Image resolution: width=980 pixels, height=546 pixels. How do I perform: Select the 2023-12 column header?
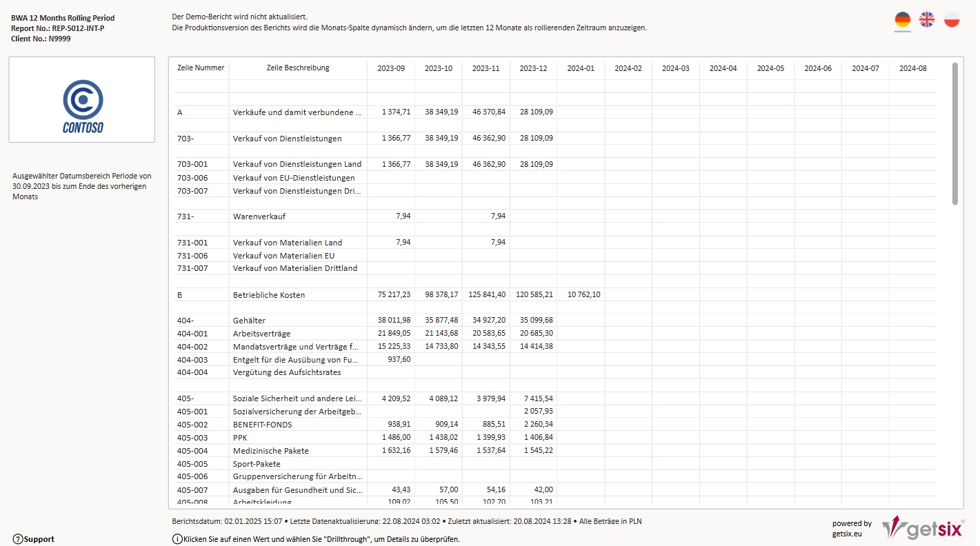[533, 68]
